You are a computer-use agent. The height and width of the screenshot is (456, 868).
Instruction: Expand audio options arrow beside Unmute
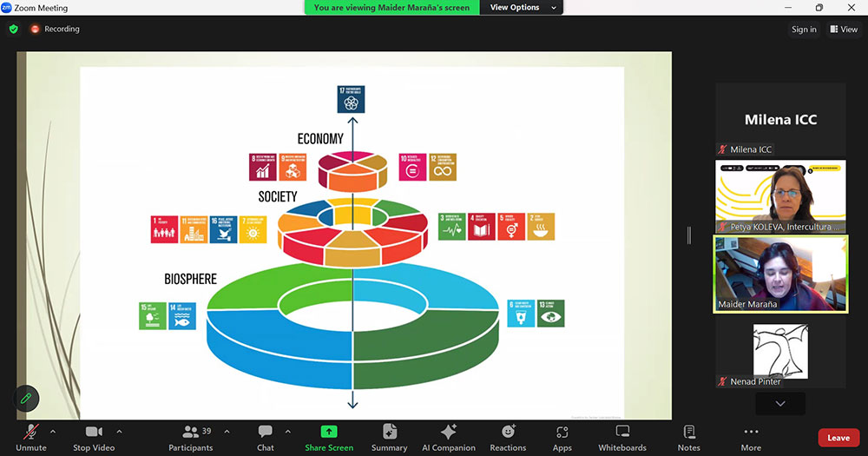point(52,431)
